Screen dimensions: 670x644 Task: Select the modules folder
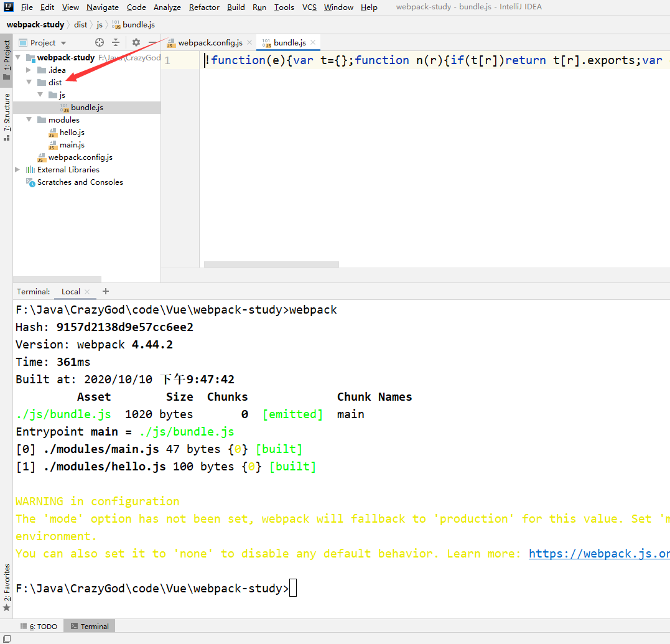(63, 119)
